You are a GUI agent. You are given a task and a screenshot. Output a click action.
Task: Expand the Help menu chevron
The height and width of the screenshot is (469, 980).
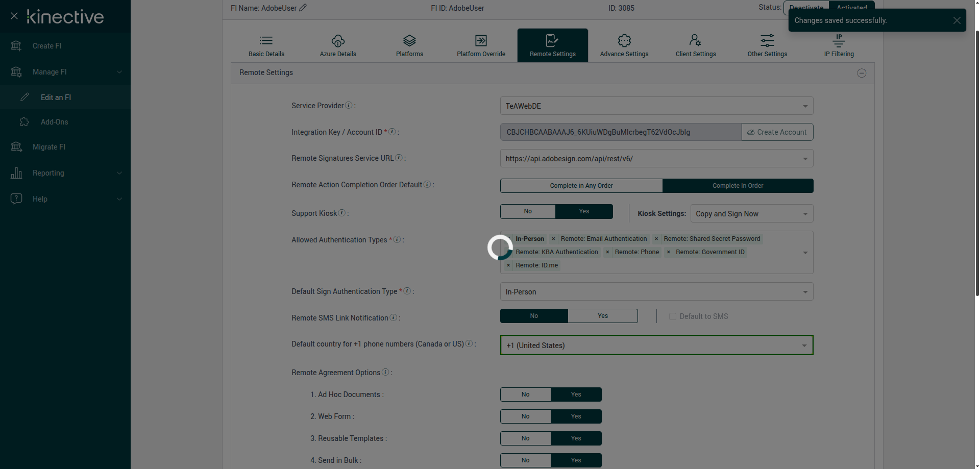coord(119,199)
